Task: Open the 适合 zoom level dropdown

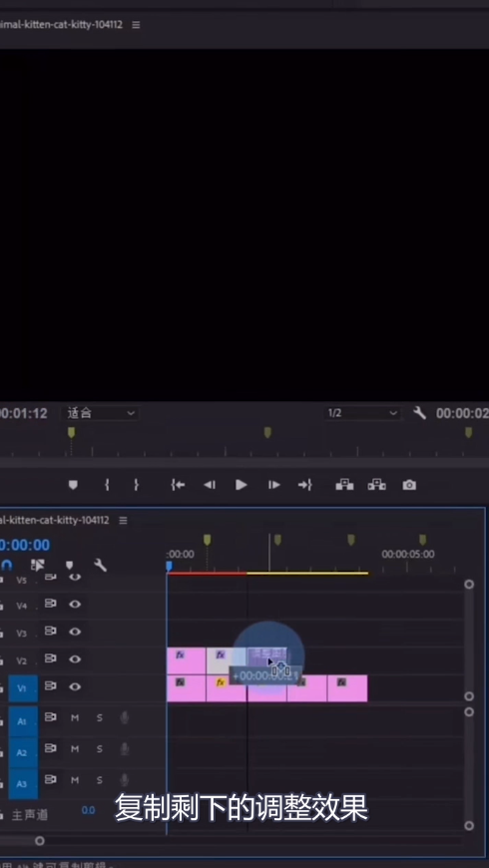Action: pyautogui.click(x=100, y=413)
